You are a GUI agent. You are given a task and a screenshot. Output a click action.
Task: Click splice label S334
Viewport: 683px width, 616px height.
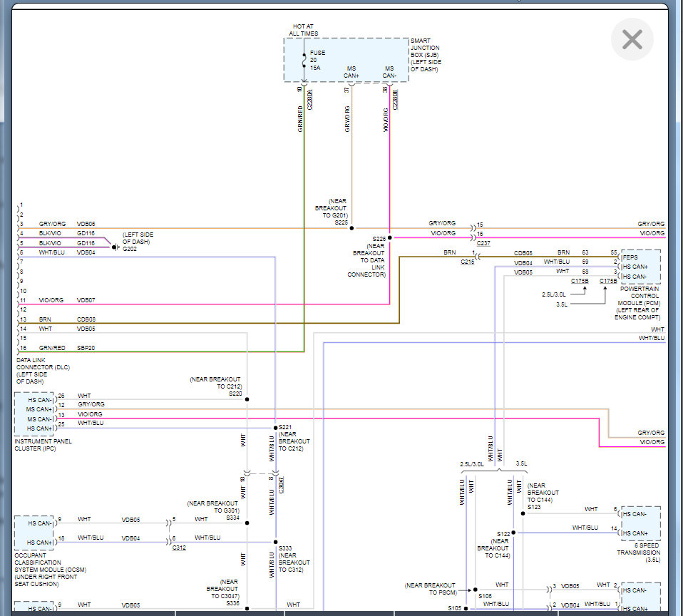pyautogui.click(x=232, y=518)
